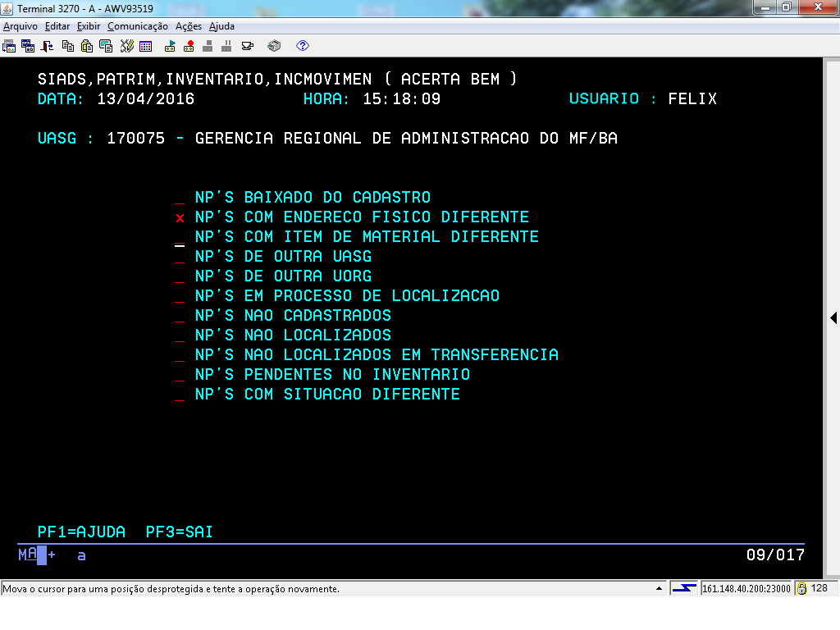Click the multiple sessions toolbar icon
The height and width of the screenshot is (630, 840).
(28, 46)
